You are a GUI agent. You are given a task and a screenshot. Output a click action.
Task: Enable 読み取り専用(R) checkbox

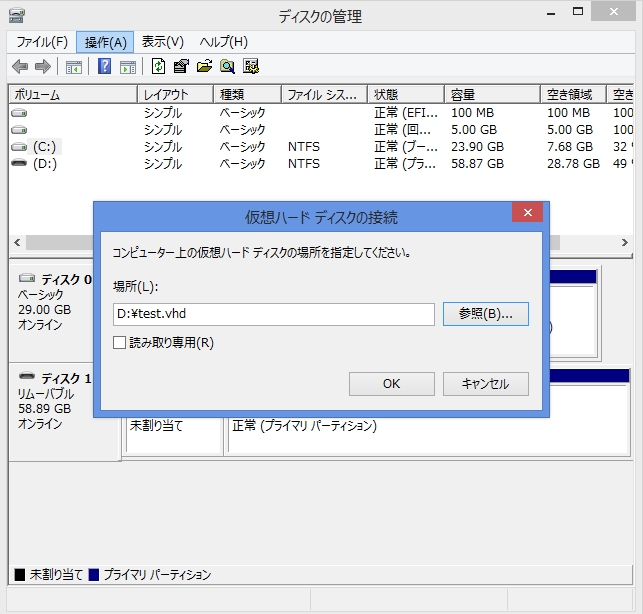[120, 343]
